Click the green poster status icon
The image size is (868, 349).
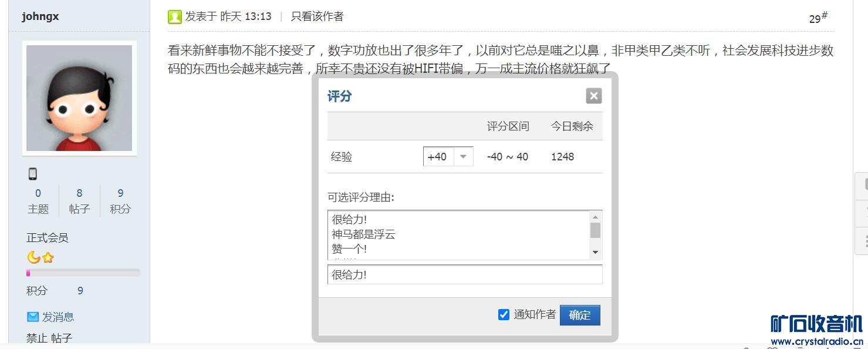click(x=174, y=16)
